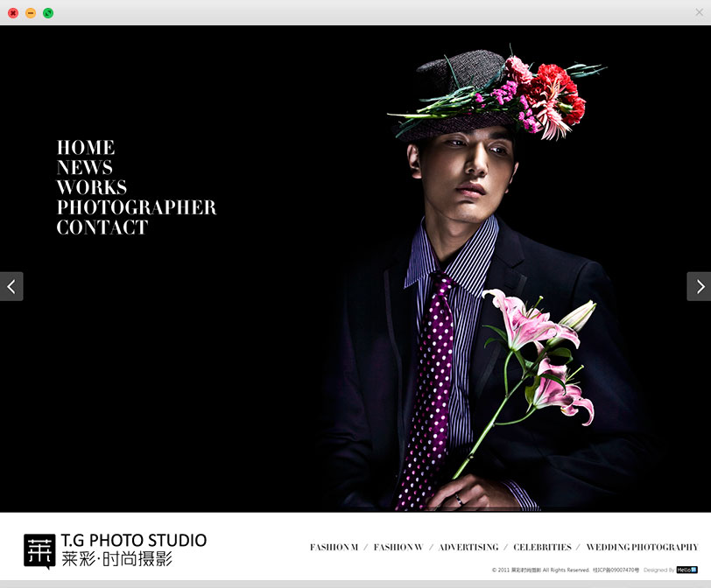Click the ICP registration number in footer

click(616, 570)
